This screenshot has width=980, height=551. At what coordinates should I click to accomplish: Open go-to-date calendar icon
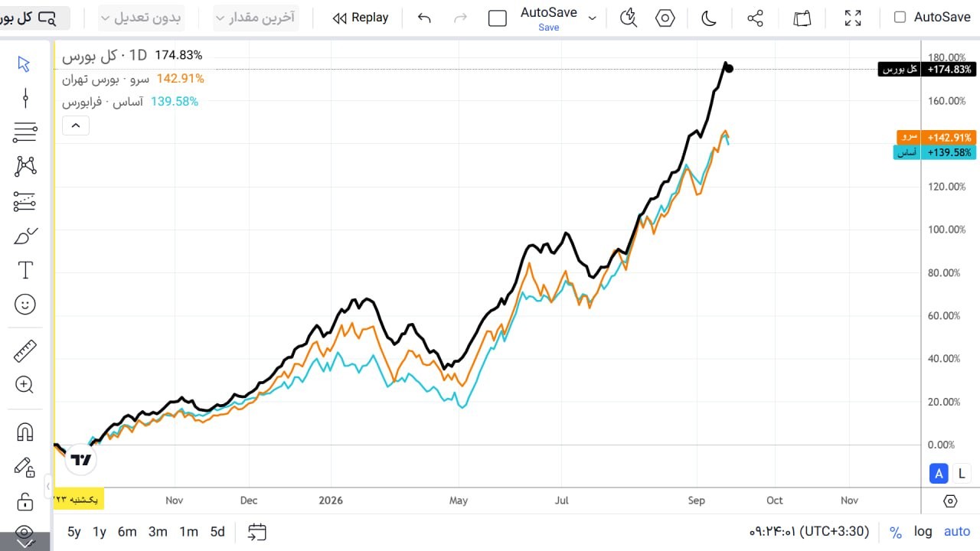point(257,531)
